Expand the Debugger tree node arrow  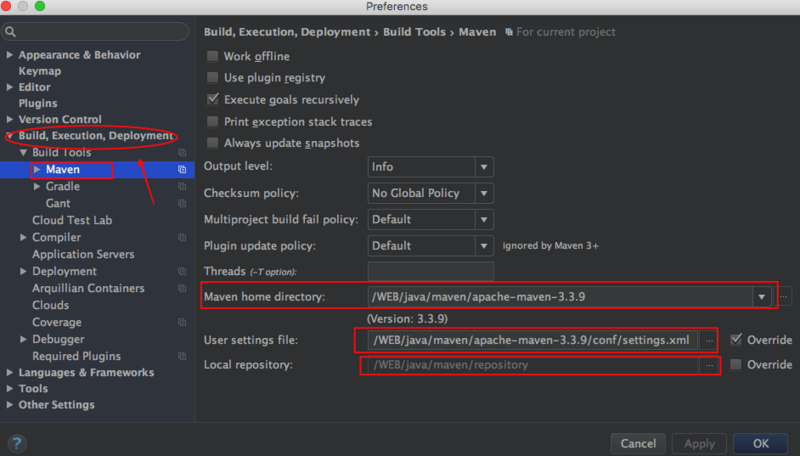click(x=23, y=339)
